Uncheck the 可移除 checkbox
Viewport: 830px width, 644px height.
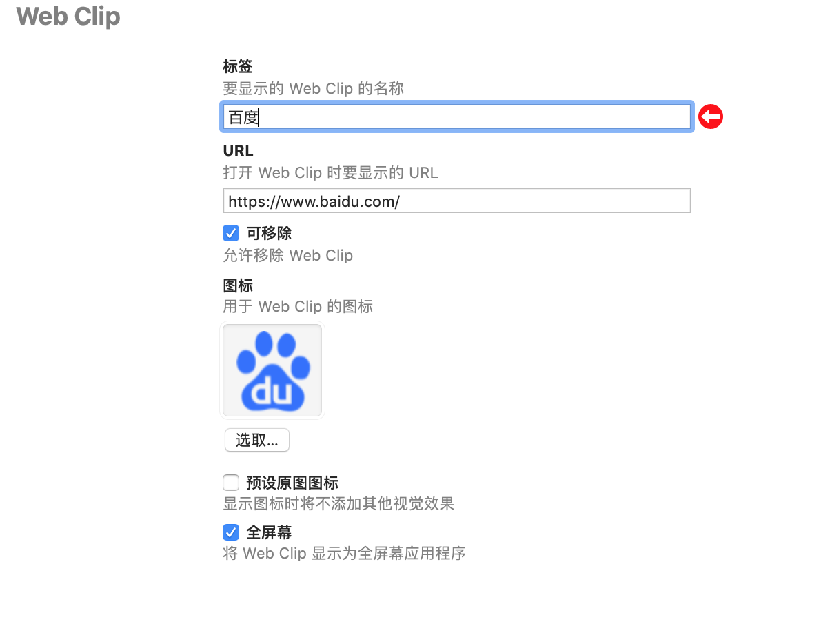(231, 233)
